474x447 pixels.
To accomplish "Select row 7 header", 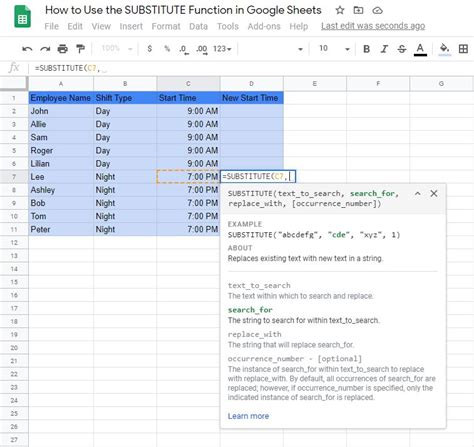I will click(14, 177).
